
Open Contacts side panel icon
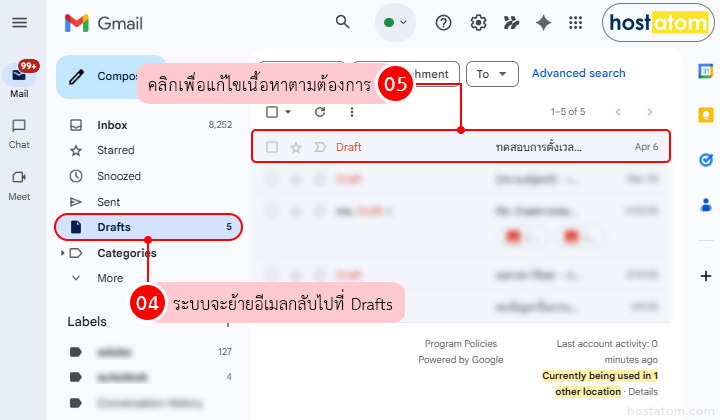tap(706, 205)
